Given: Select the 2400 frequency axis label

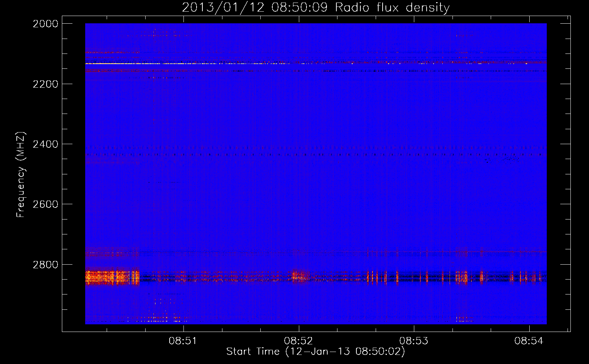Looking at the screenshot, I should point(46,144).
